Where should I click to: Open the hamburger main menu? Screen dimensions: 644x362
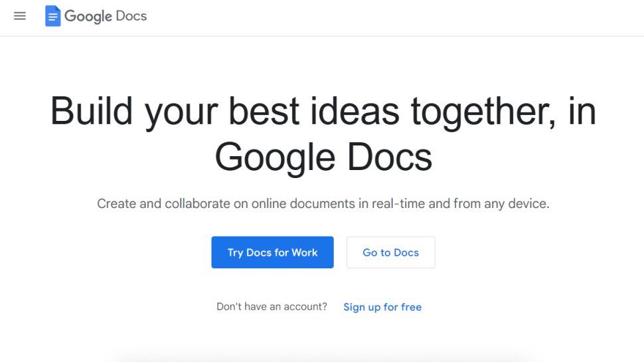point(20,16)
